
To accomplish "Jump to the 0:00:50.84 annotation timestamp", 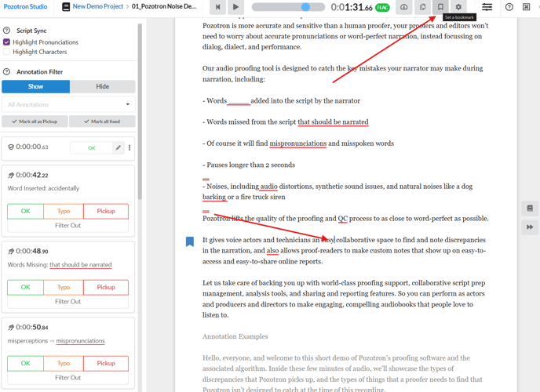I will [31, 327].
